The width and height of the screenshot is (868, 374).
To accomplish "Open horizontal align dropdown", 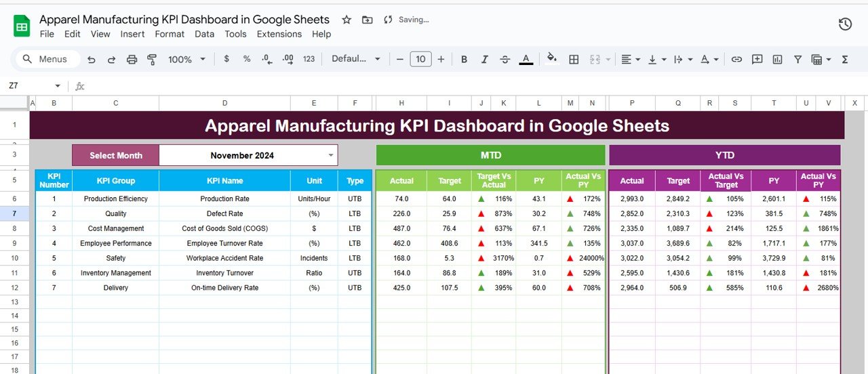I will coord(631,60).
